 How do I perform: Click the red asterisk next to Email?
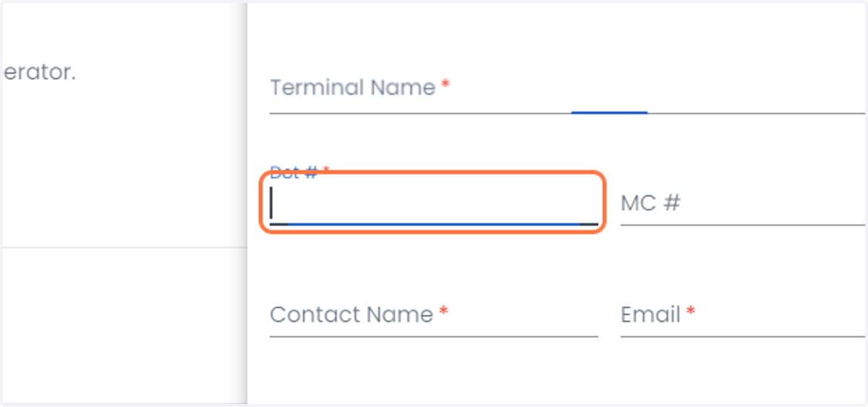691,311
